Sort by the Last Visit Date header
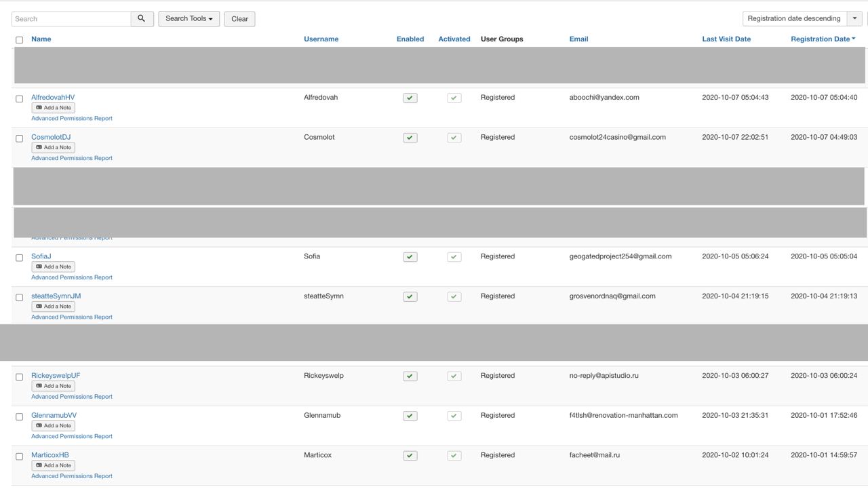The height and width of the screenshot is (489, 868). [x=726, y=39]
